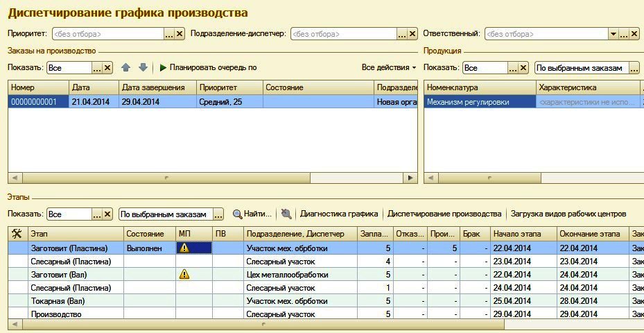644x333 pixels.
Task: Click the Найти... search button text
Action: pos(258,214)
